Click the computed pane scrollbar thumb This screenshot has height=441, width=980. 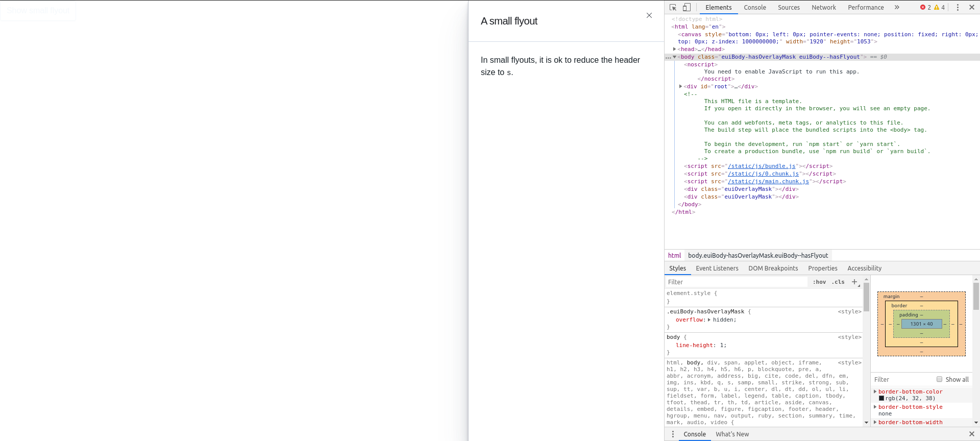pyautogui.click(x=976, y=296)
